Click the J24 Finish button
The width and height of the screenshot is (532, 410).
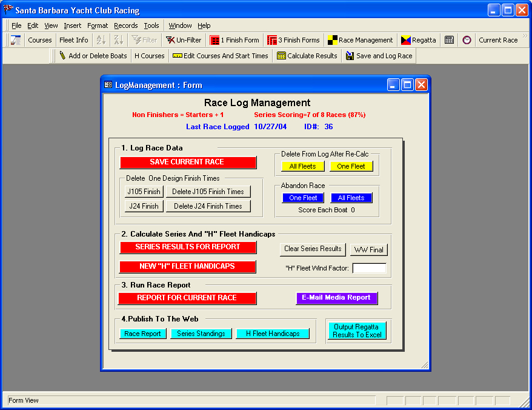pyautogui.click(x=144, y=206)
